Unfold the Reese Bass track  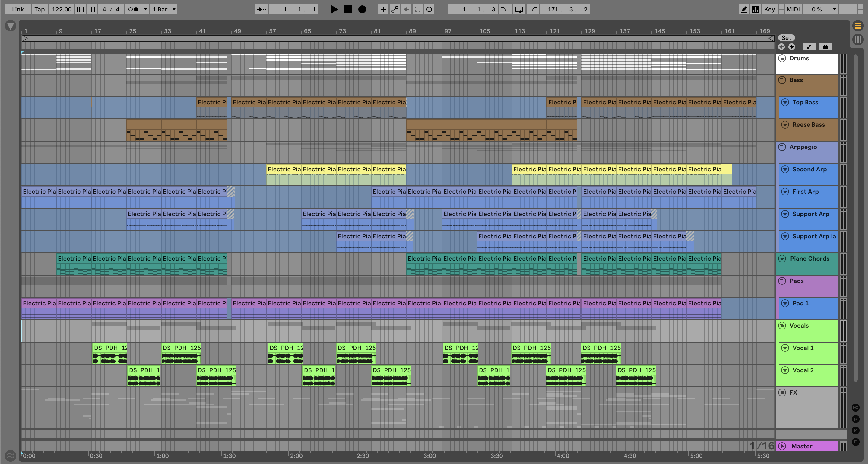coord(785,125)
